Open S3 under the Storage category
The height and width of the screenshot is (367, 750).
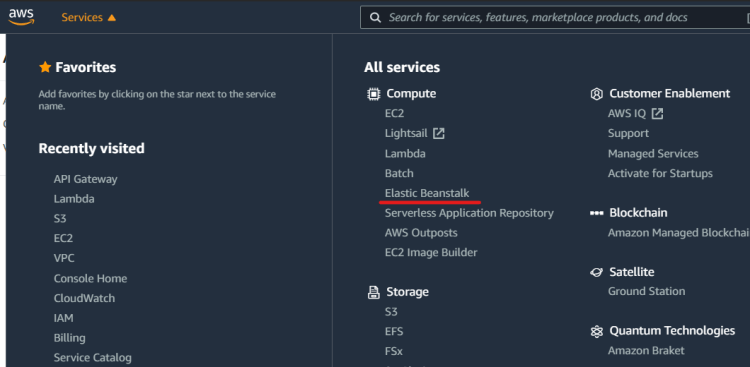[x=391, y=312]
